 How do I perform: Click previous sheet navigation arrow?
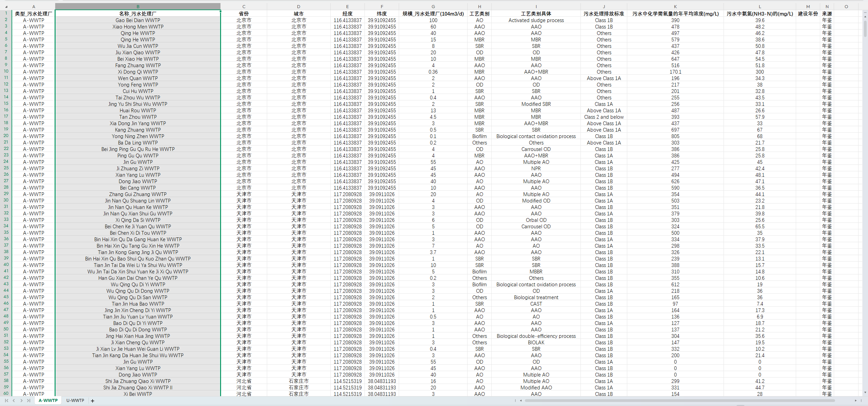tap(14, 401)
